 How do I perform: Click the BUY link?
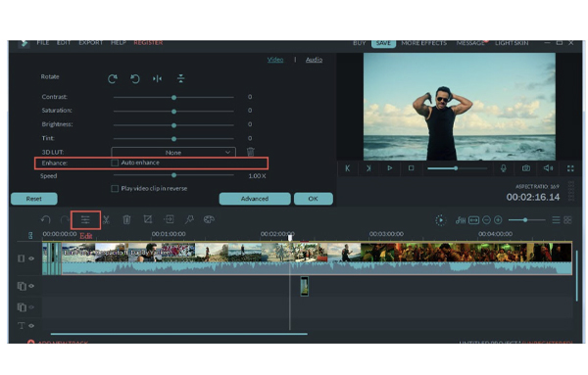click(360, 43)
